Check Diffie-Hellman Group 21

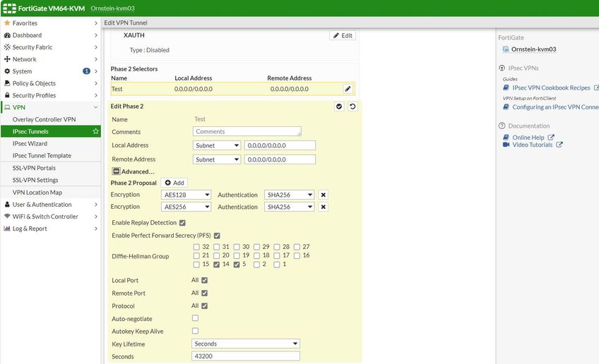(x=196, y=255)
